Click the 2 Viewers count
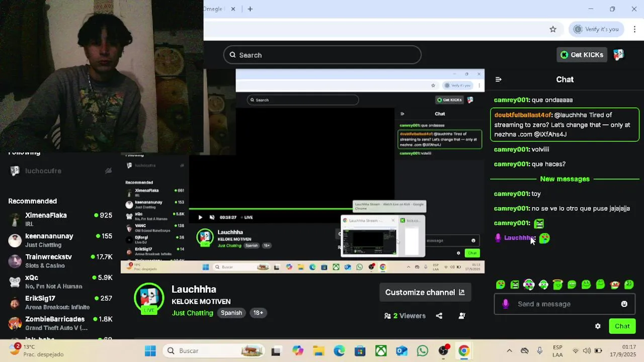Viewport: 644px width, 362px height. click(405, 316)
